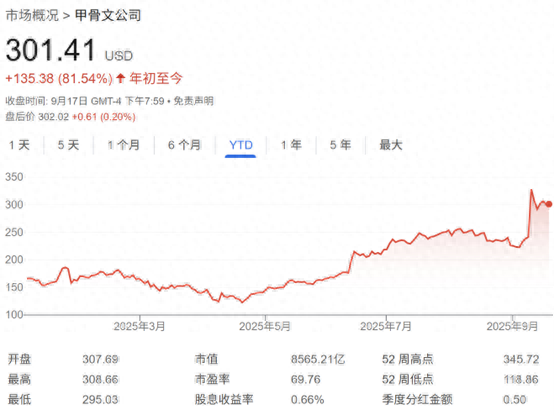Click the red upward arrow icon
This screenshot has height=415, width=554.
click(120, 78)
